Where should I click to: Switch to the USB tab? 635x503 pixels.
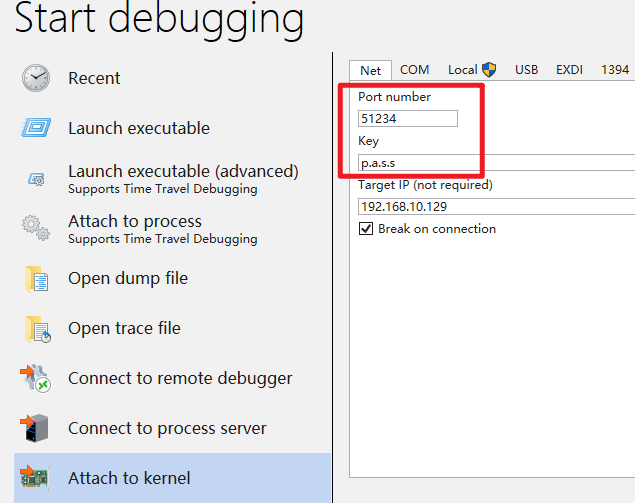pos(526,70)
